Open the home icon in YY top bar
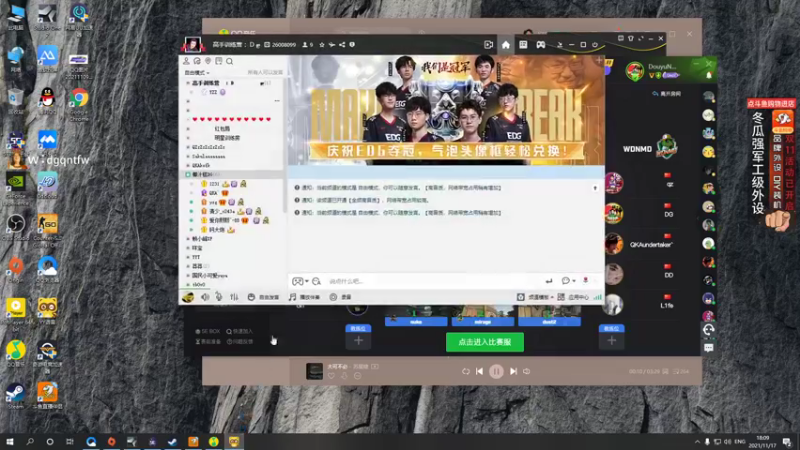The image size is (800, 450). 505,45
